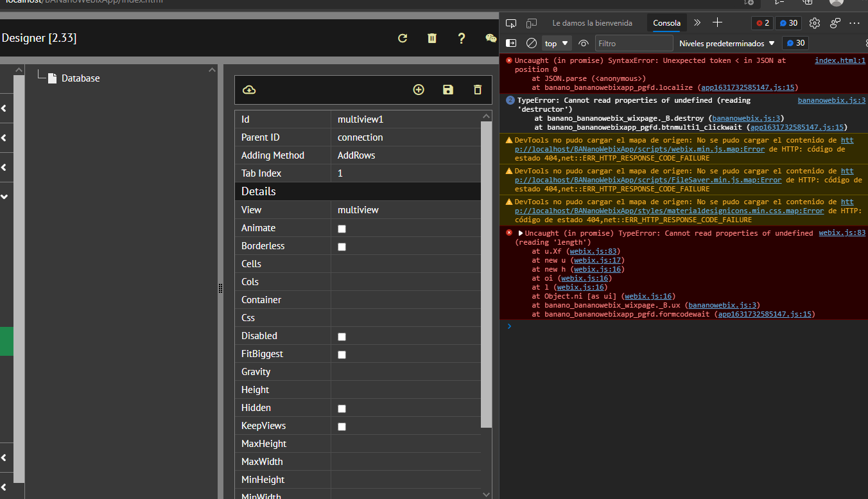Switch to the 'Le damos la bienvenida' tab
The width and height of the screenshot is (868, 499).
point(592,23)
